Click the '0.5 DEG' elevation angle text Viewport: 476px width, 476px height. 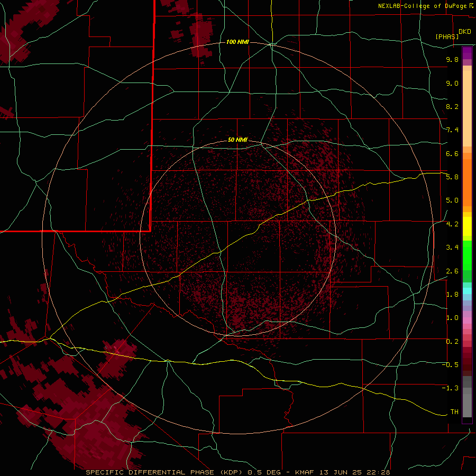point(264,472)
